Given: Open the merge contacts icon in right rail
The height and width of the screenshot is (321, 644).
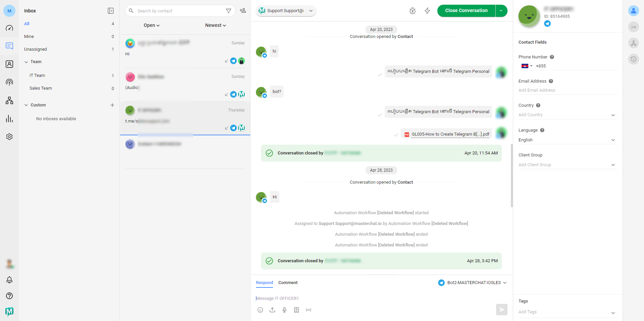Looking at the screenshot, I should coord(633,27).
